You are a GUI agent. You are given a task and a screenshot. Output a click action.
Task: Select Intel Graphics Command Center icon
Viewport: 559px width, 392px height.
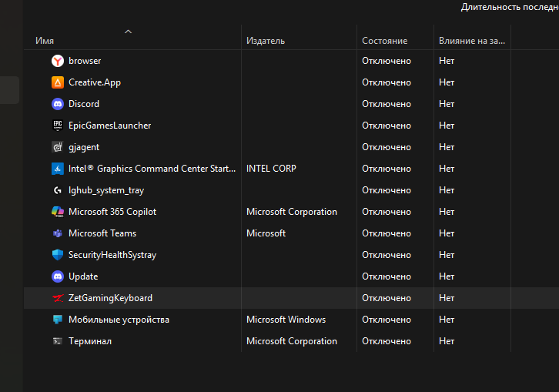click(x=58, y=169)
